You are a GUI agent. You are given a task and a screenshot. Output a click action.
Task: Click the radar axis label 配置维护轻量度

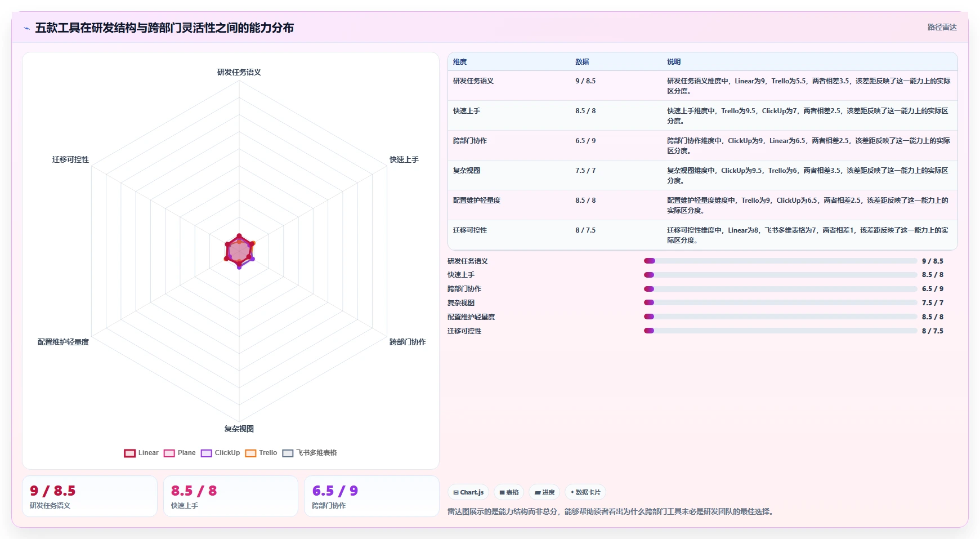[63, 342]
